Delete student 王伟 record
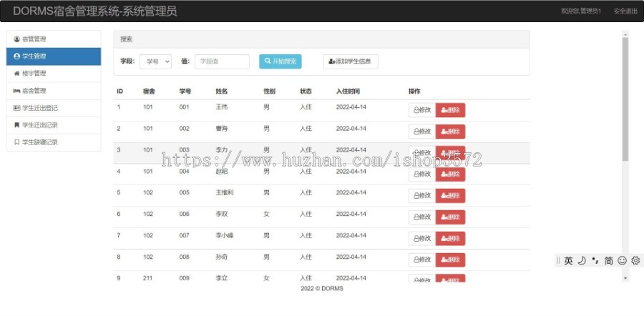The height and width of the screenshot is (316, 644). tap(451, 110)
